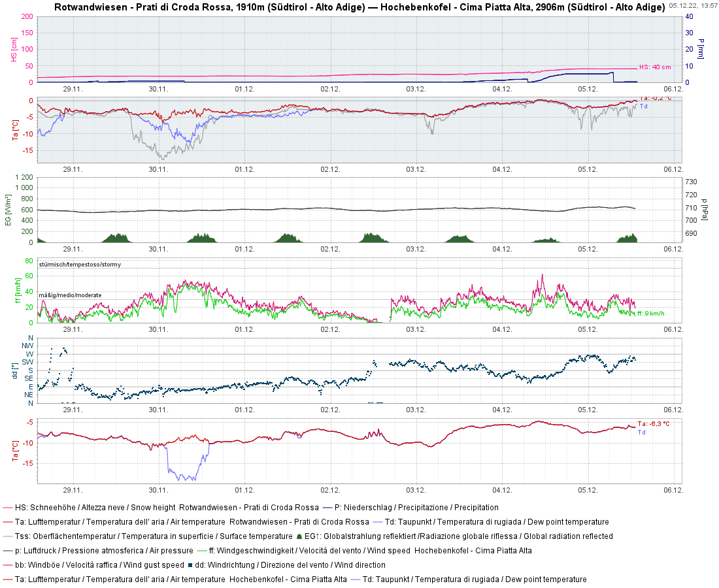
Task: Click the 'mäßig/medio/moderate' threshold label
Action: [70, 295]
